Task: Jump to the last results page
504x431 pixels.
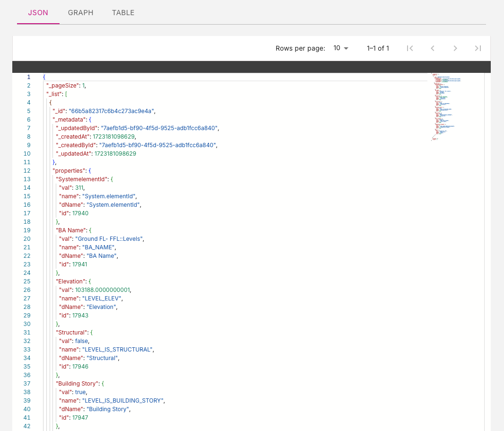Action: [478, 48]
